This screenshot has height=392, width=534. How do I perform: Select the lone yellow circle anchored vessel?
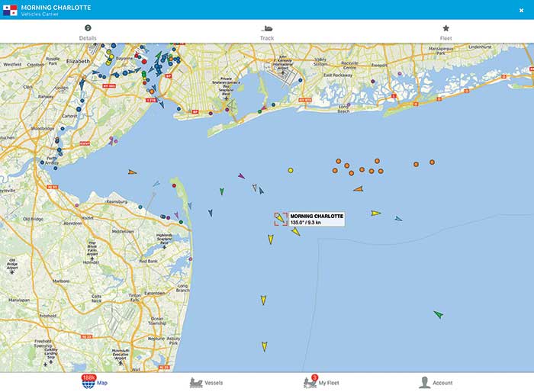pyautogui.click(x=291, y=170)
